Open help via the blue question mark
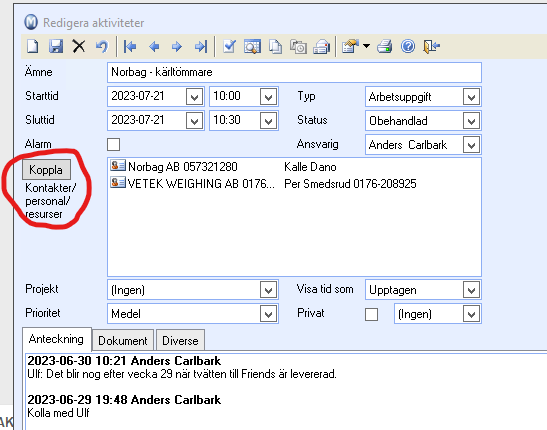547x430 pixels. [x=408, y=46]
